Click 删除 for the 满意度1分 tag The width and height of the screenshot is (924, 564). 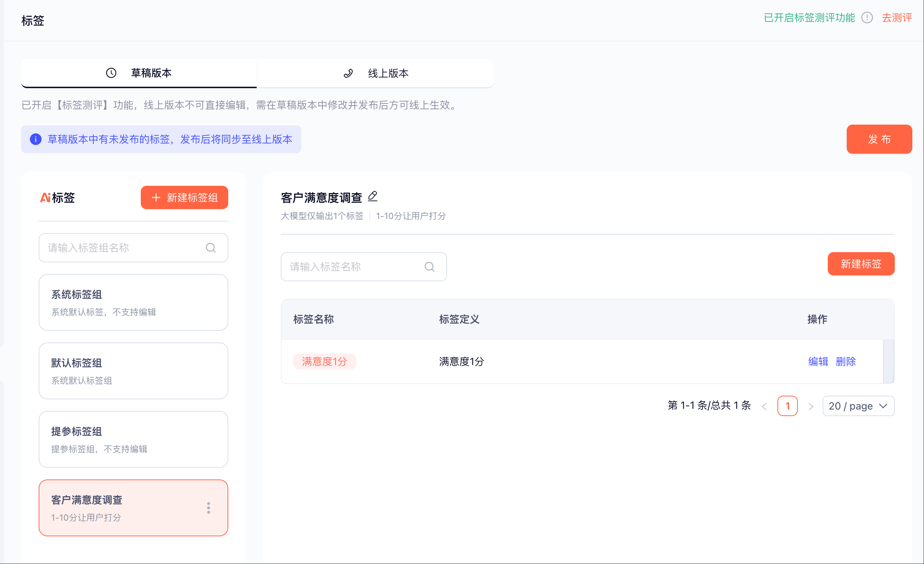tap(846, 362)
